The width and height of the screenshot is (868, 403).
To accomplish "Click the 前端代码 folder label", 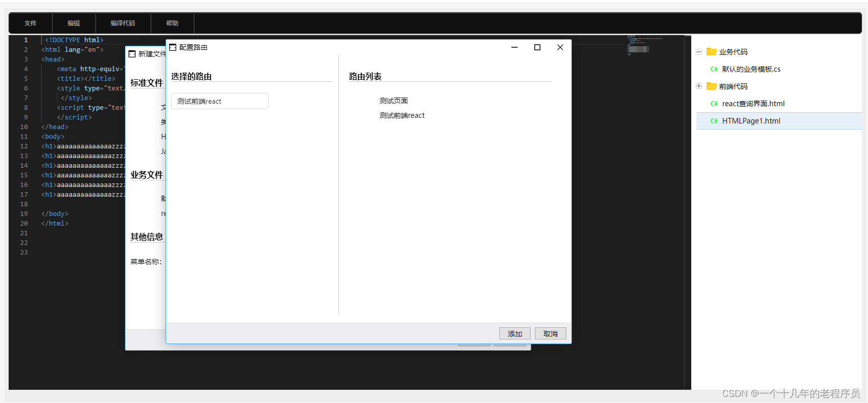I will tap(733, 86).
